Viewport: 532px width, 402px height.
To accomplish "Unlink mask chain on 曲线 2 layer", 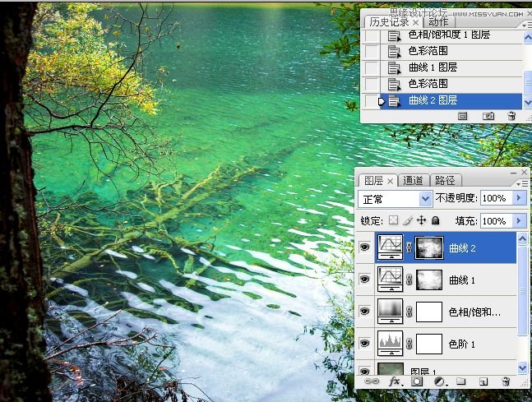I will (409, 247).
